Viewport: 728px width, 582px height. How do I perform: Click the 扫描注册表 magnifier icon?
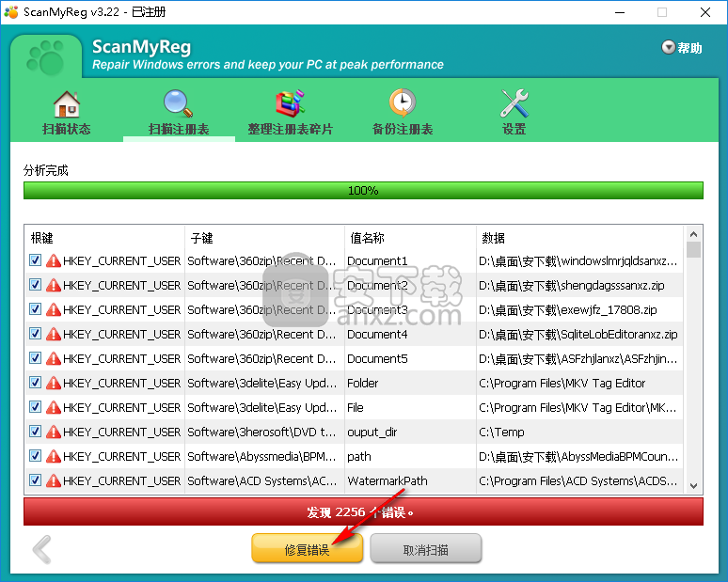[x=179, y=103]
